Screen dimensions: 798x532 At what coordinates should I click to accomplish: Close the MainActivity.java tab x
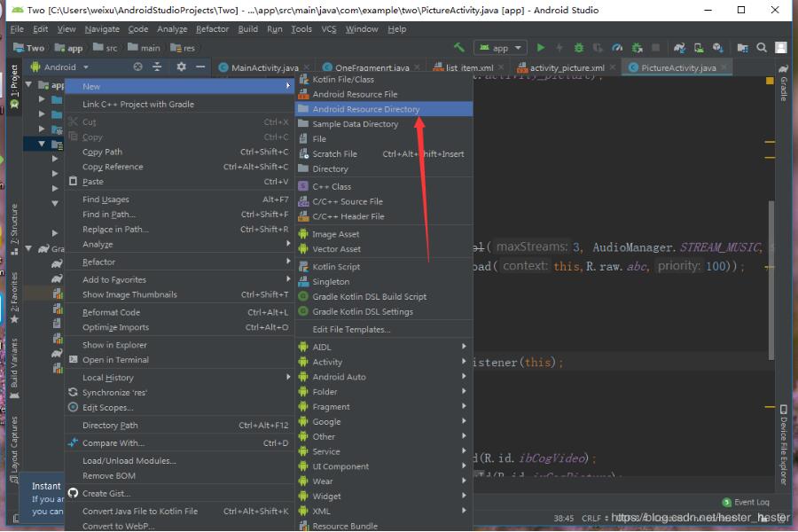point(307,67)
